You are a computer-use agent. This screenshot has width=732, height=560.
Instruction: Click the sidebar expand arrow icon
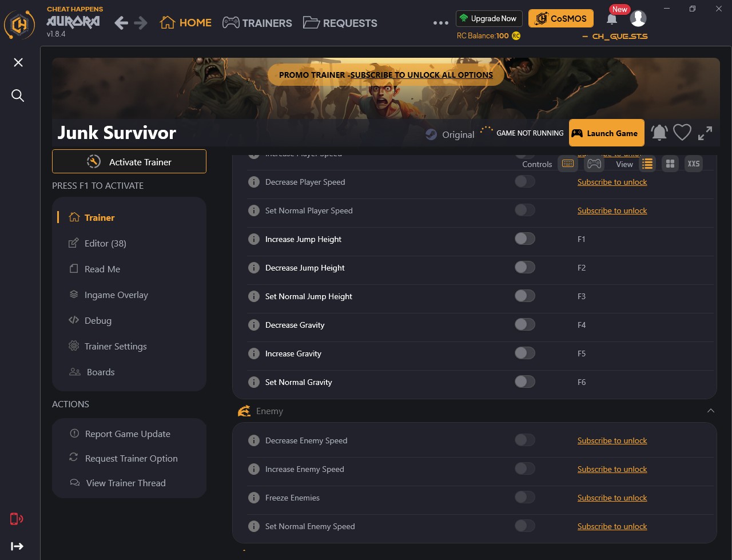click(x=17, y=546)
